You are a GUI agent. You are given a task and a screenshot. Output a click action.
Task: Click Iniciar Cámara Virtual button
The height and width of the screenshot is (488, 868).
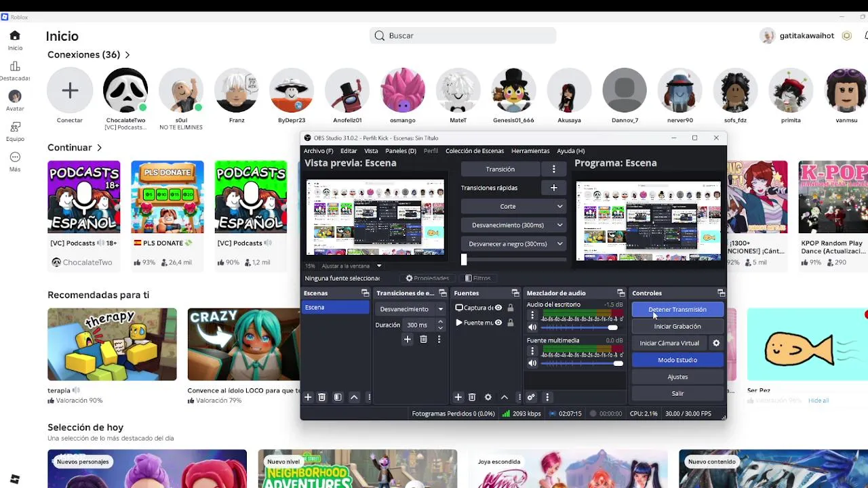tap(669, 343)
